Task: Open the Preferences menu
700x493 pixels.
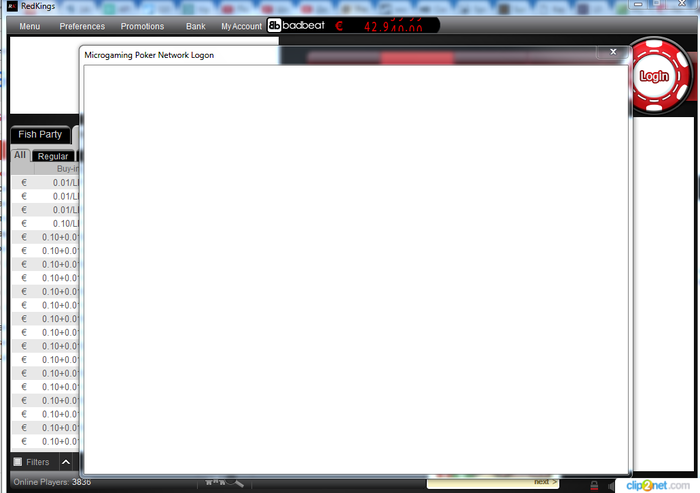Action: tap(82, 26)
